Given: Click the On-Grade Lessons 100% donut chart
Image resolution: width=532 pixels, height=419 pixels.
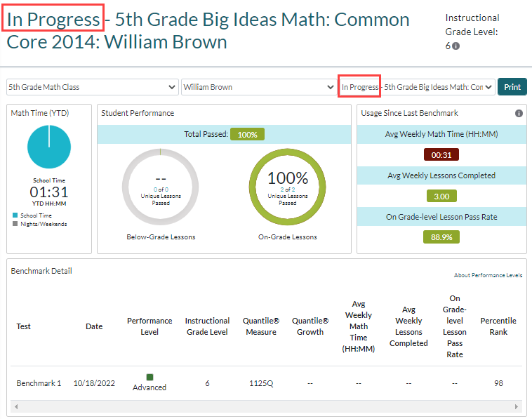Looking at the screenshot, I should tap(287, 187).
